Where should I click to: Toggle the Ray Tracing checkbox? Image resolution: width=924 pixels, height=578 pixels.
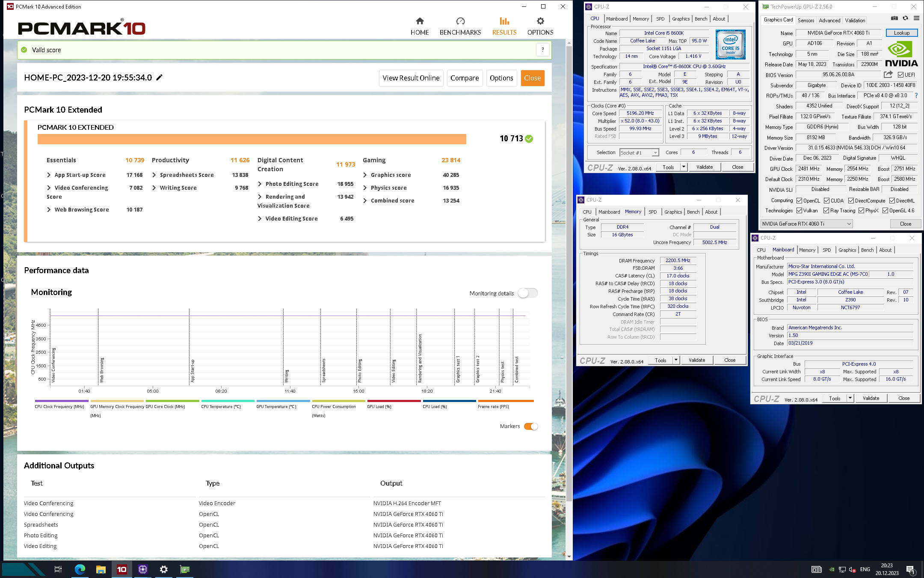pyautogui.click(x=826, y=210)
